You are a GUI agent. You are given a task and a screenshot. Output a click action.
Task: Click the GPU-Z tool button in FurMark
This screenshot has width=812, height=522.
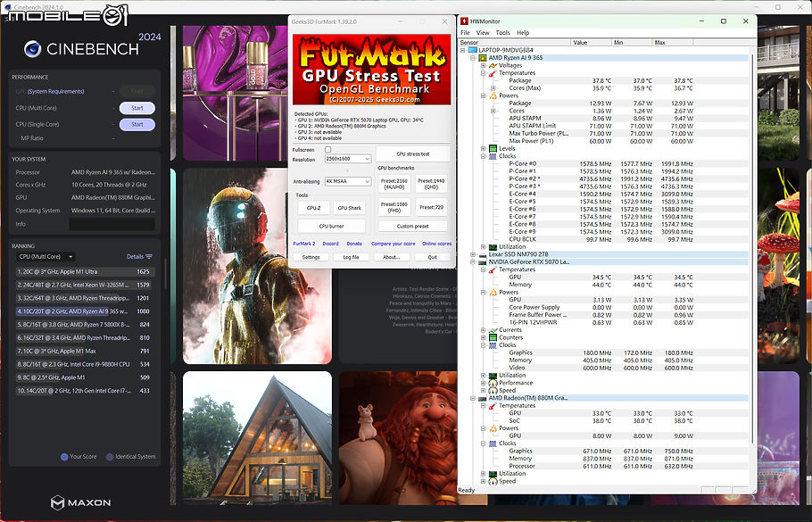point(313,208)
